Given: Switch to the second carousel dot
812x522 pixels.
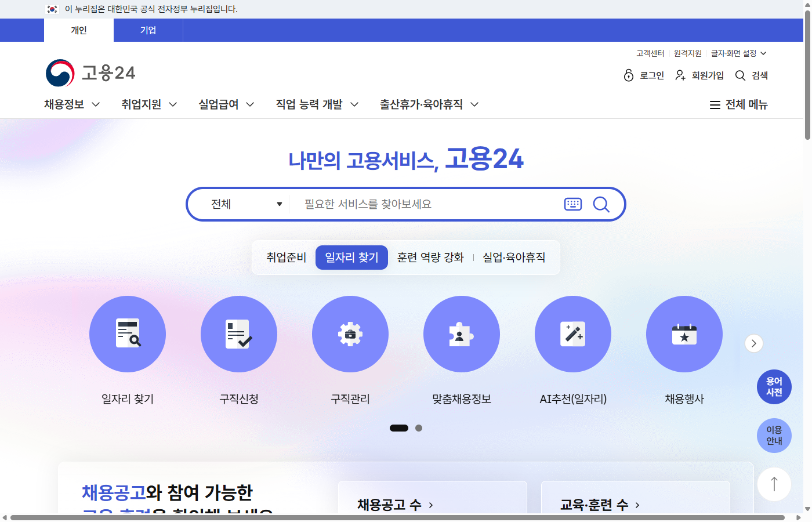Looking at the screenshot, I should (419, 428).
